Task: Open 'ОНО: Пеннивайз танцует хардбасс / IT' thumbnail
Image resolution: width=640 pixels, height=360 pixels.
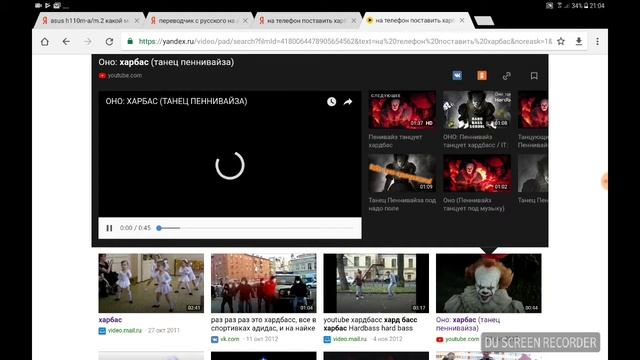Action: pos(477,110)
